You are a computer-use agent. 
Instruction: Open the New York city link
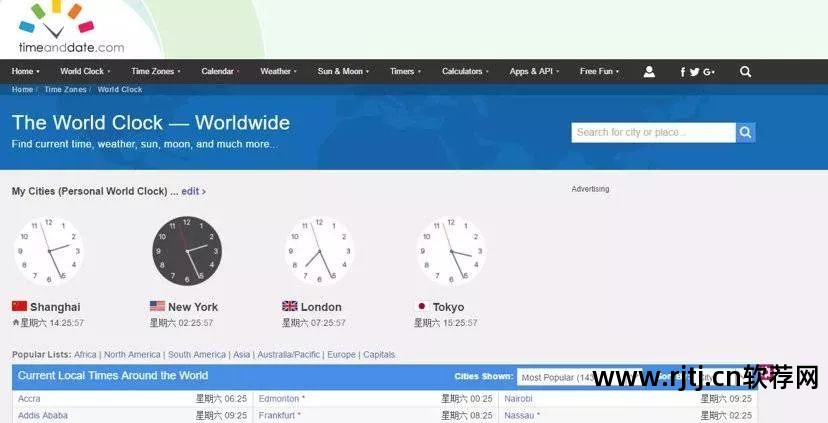[193, 307]
